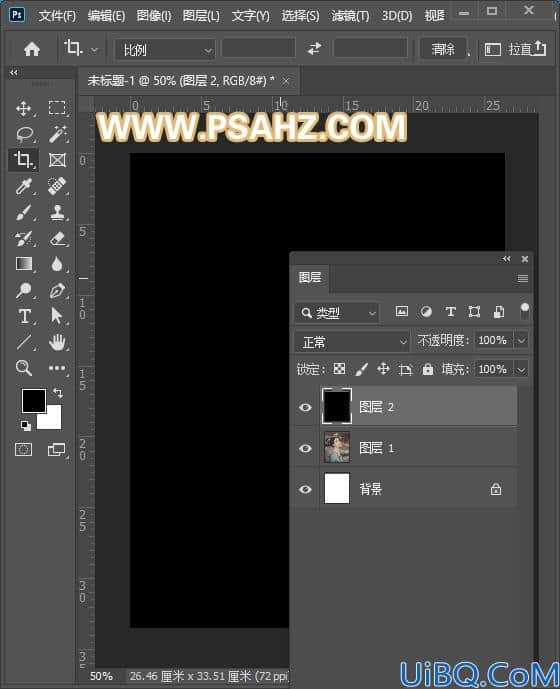Select the Dodge tool
Image resolution: width=560 pixels, height=689 pixels.
tap(23, 290)
